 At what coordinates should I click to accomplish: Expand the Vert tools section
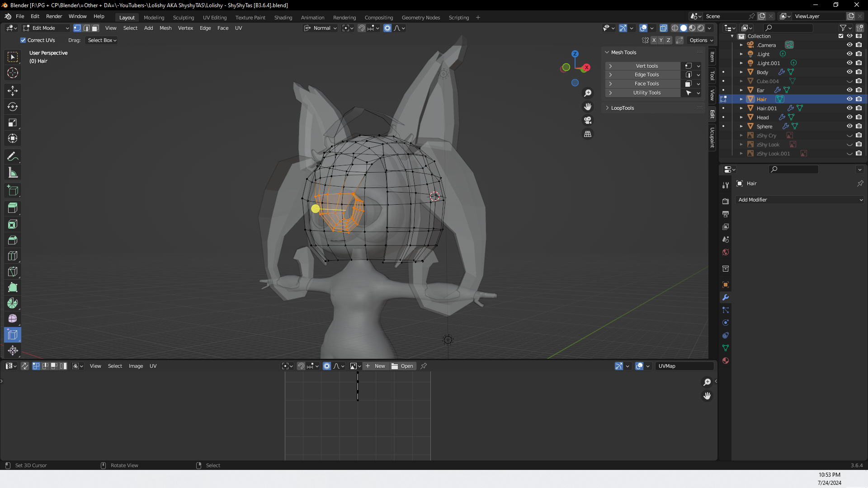[x=610, y=66]
